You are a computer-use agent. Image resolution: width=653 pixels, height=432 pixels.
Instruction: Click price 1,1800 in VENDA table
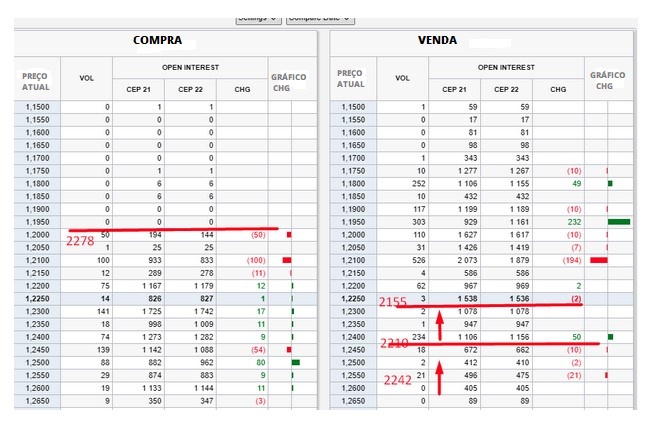(x=353, y=184)
